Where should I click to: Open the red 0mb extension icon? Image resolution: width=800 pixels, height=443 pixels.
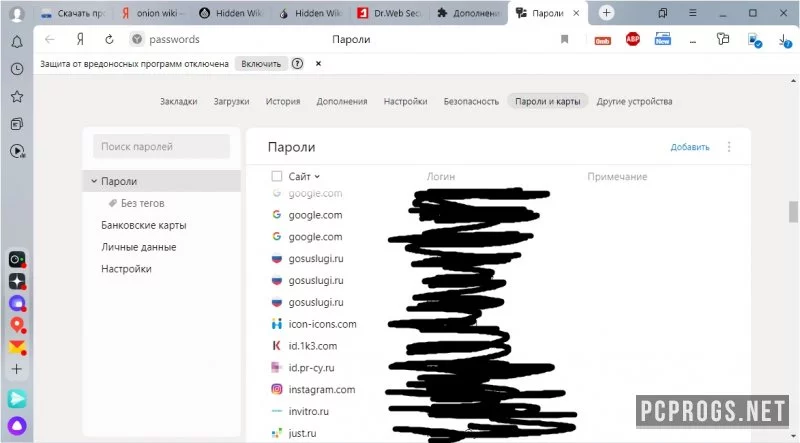pyautogui.click(x=603, y=40)
